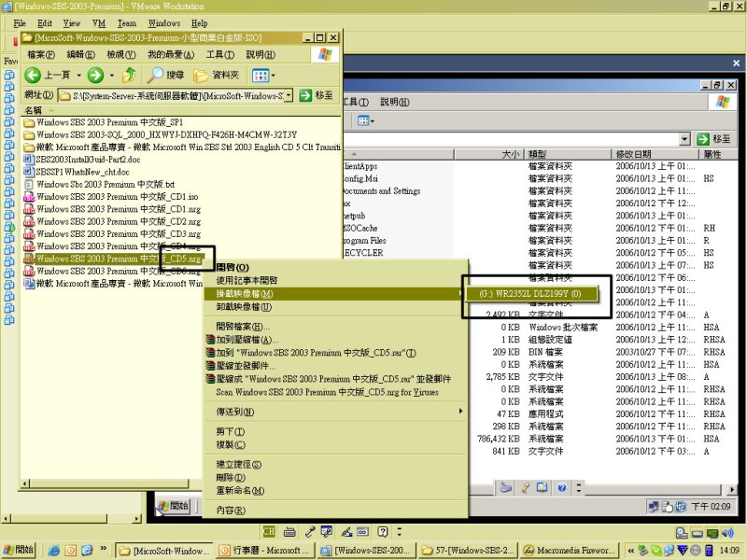Open the Back button history dropdown
Image resolution: width=747 pixels, height=560 pixels.
[79, 76]
